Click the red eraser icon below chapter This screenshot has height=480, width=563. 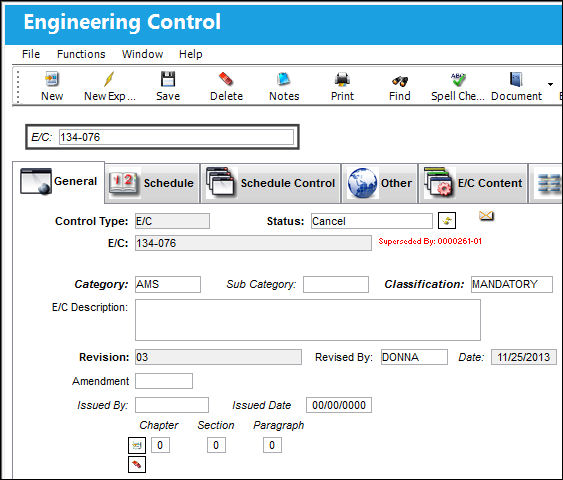point(137,465)
